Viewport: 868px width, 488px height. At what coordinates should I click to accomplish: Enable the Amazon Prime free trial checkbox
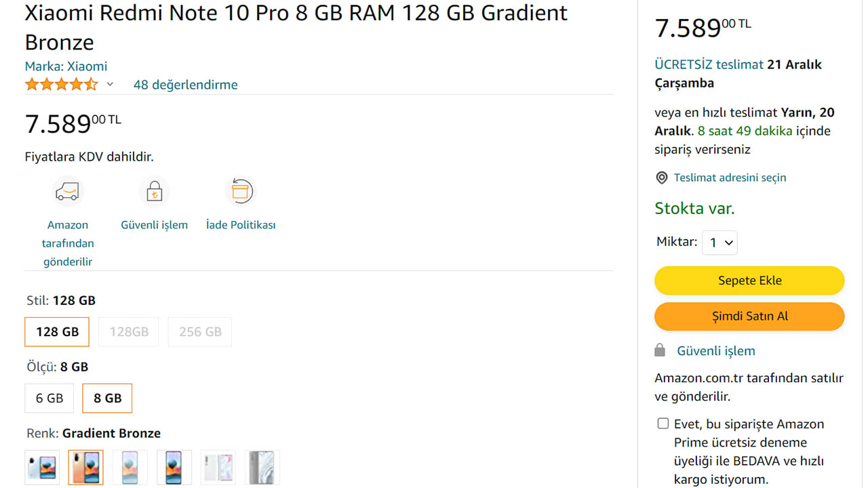pyautogui.click(x=663, y=424)
